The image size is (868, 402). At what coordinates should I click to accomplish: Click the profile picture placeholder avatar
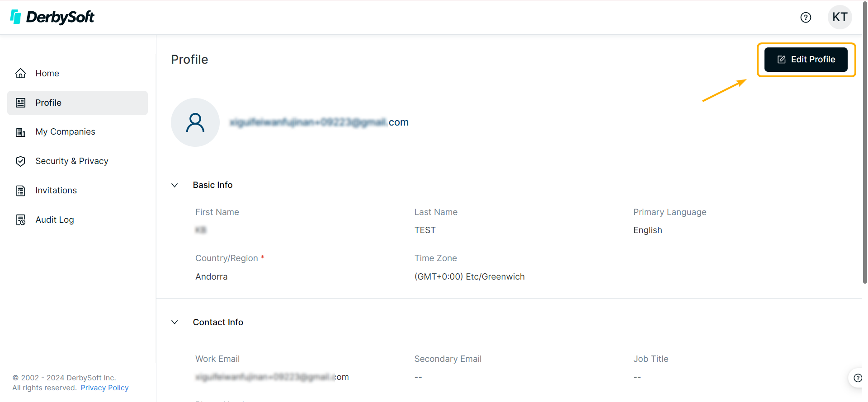[195, 122]
